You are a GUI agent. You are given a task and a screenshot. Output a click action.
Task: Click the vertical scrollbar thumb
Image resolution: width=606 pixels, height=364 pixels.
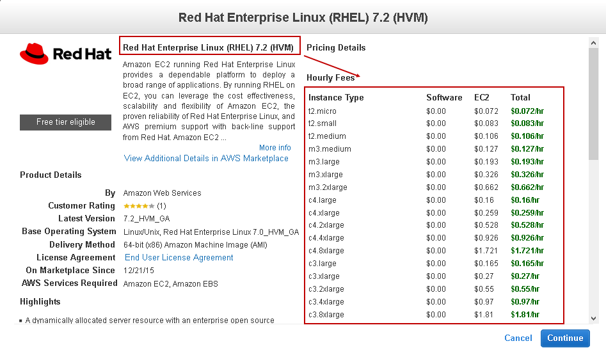point(594,104)
